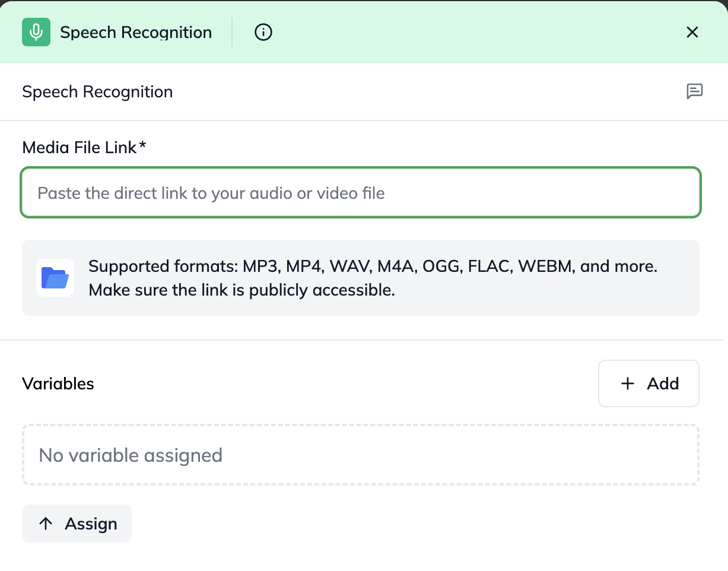
Task: Click the Speech Recognition title in green header
Action: (136, 32)
